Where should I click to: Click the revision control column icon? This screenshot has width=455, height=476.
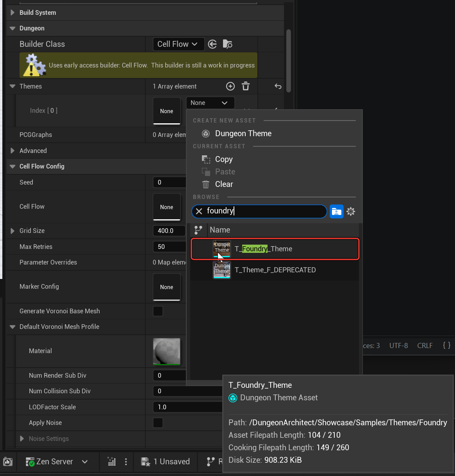coord(198,230)
